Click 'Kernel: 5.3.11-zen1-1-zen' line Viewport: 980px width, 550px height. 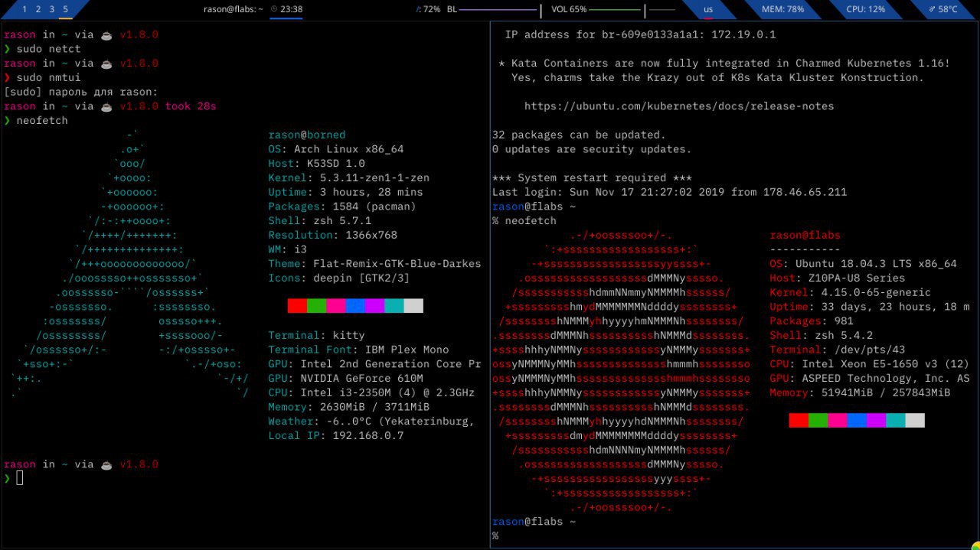348,177
